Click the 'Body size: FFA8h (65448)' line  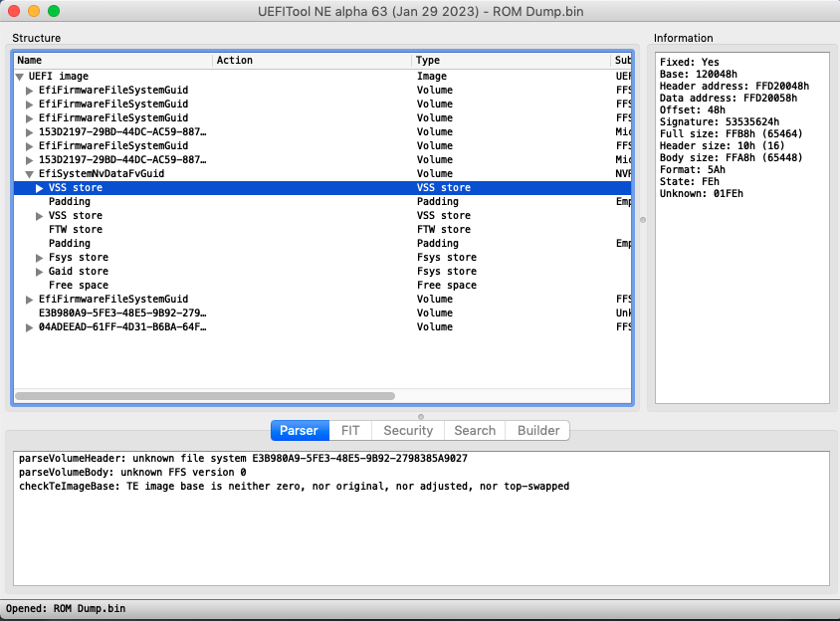point(732,157)
